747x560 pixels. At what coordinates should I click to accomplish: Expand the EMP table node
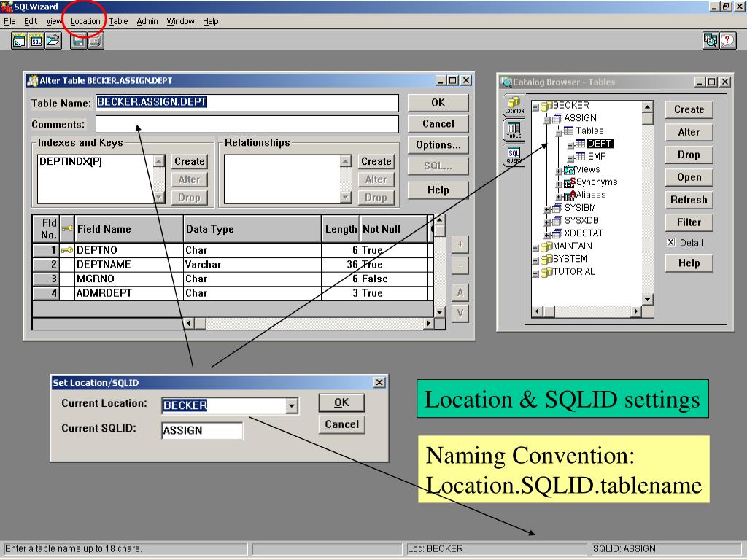point(570,158)
